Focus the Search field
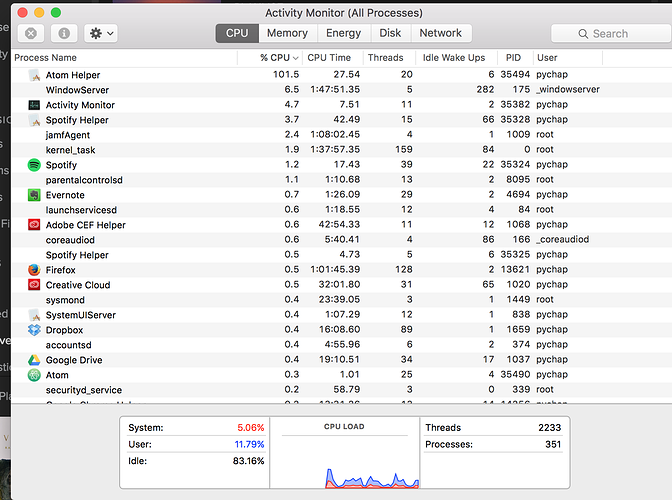Screen dimensions: 672x500 [611, 33]
